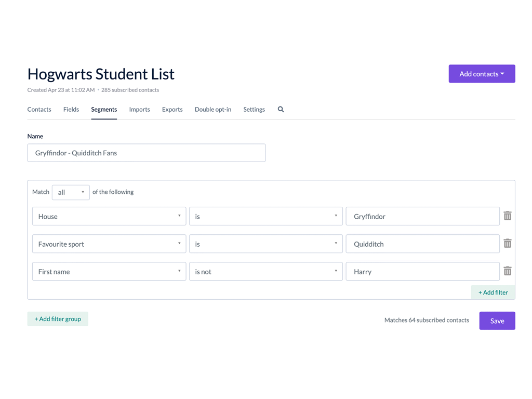Viewport: 532px width, 399px height.
Task: Open the "is not" condition dropdown
Action: pyautogui.click(x=265, y=271)
